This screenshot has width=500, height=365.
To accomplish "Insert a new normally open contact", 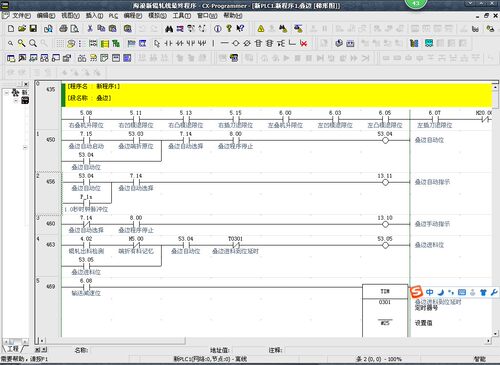I will (169, 43).
